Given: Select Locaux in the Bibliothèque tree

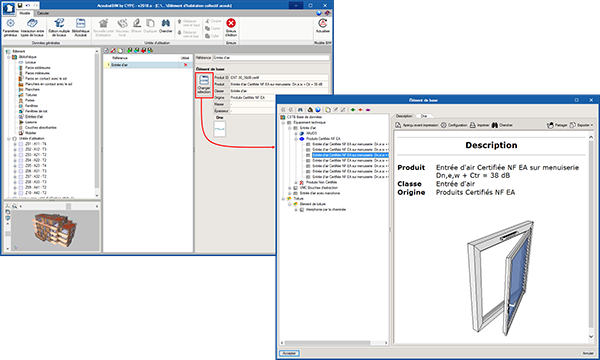Looking at the screenshot, I should (30, 62).
